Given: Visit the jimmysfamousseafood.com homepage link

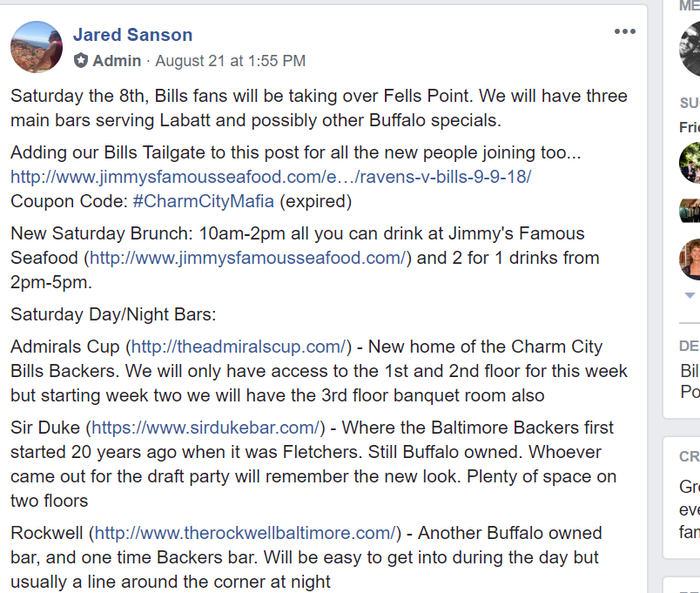Looking at the screenshot, I should (248, 258).
